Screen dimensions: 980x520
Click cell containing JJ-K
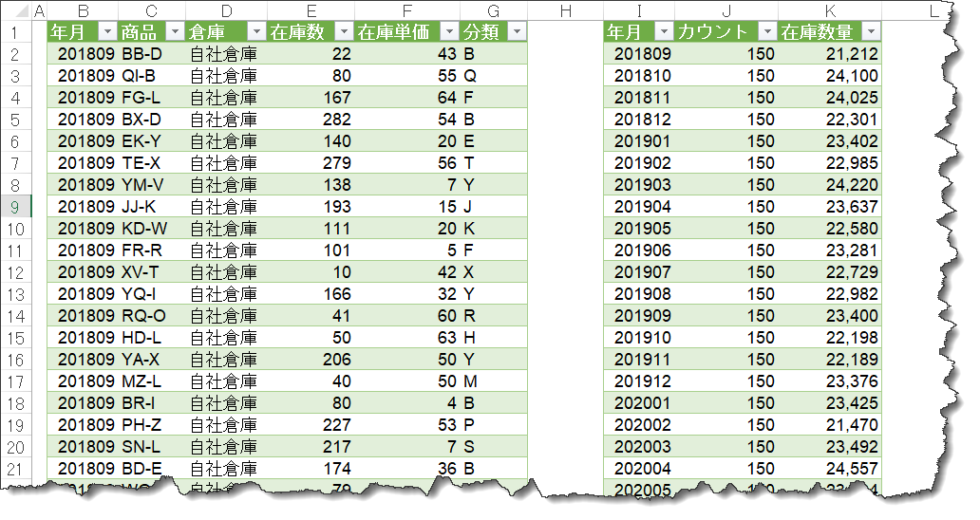tap(151, 207)
